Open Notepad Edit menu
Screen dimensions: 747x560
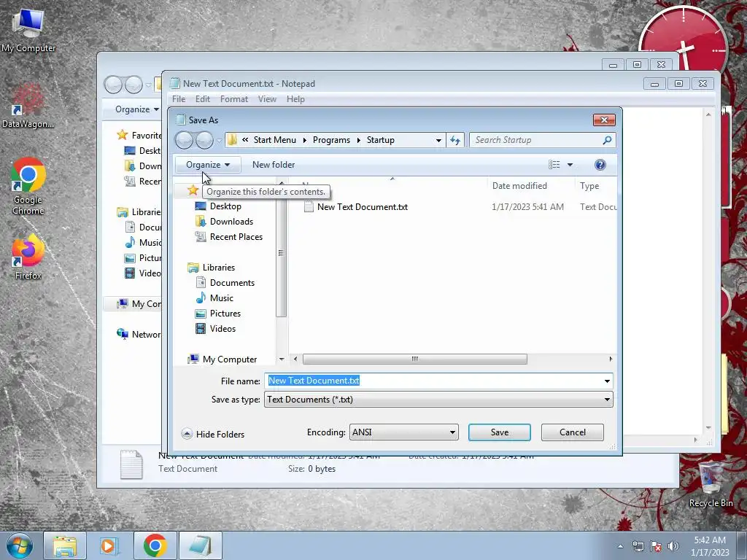click(203, 99)
